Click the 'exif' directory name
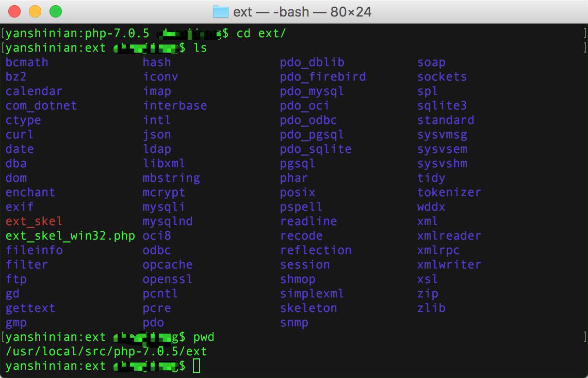Screen dimensions: 588x378 pos(20,207)
